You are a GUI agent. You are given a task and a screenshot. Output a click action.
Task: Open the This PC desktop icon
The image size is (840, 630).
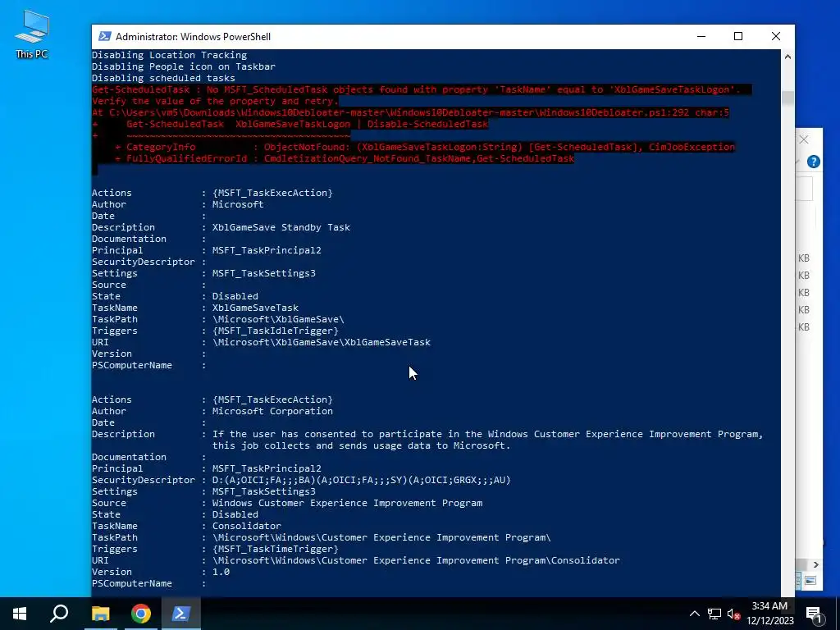pos(32,34)
